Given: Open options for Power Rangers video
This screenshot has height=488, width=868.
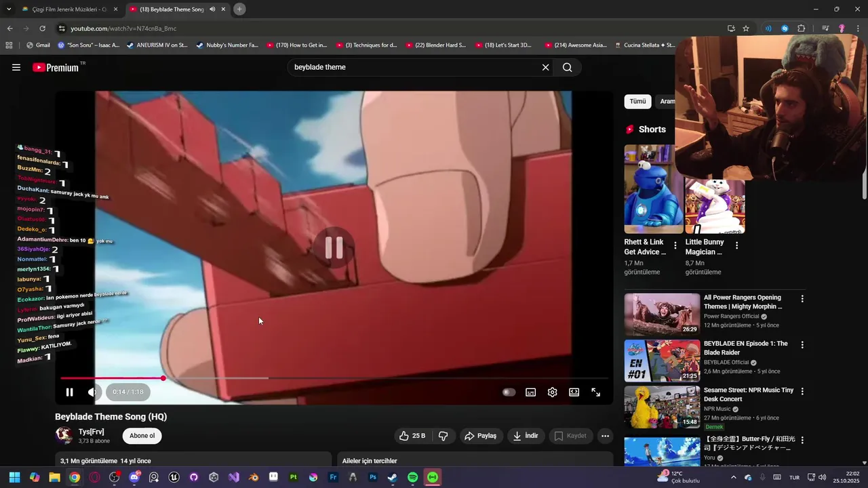Looking at the screenshot, I should pyautogui.click(x=802, y=299).
